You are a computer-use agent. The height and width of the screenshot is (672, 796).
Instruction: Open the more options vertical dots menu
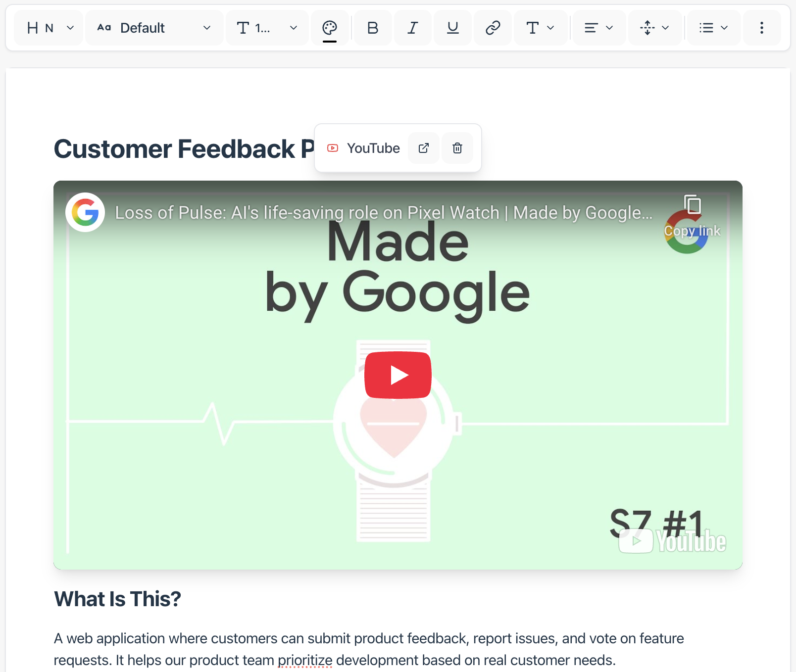[761, 28]
